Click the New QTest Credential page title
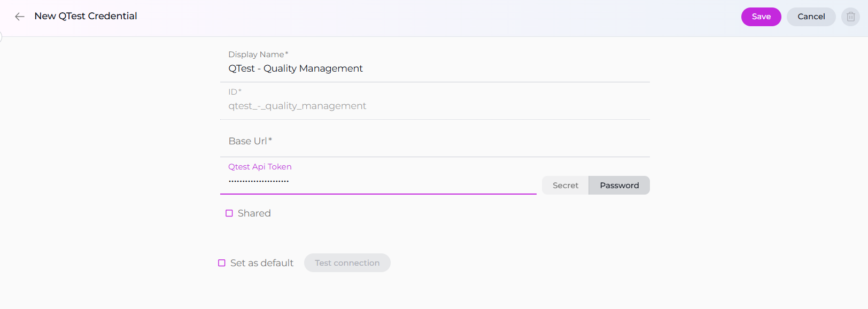 86,16
